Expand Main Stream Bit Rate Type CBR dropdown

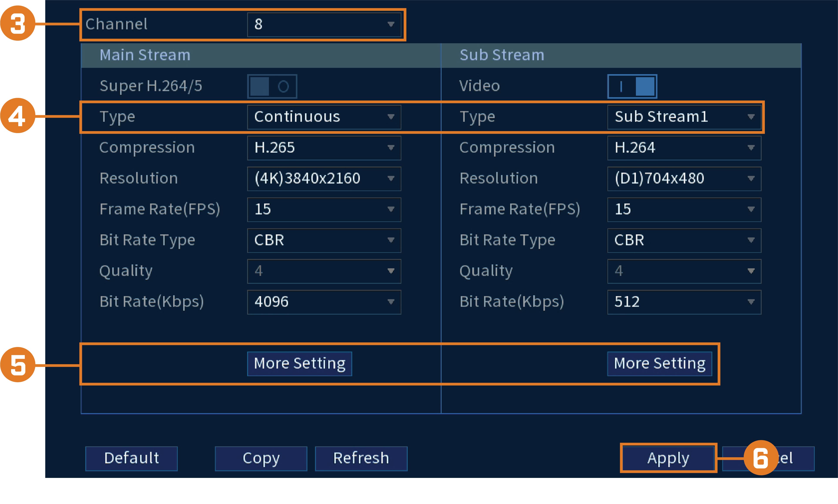pos(324,240)
